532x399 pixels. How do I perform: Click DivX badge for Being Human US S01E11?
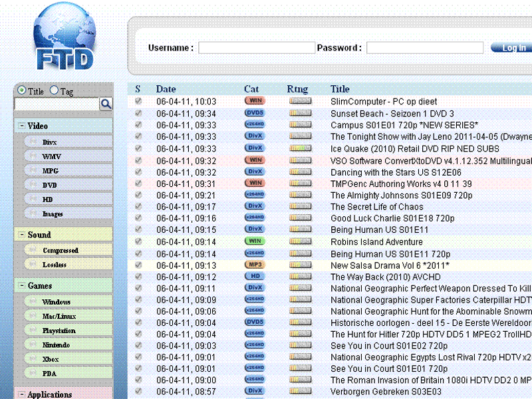pyautogui.click(x=255, y=229)
